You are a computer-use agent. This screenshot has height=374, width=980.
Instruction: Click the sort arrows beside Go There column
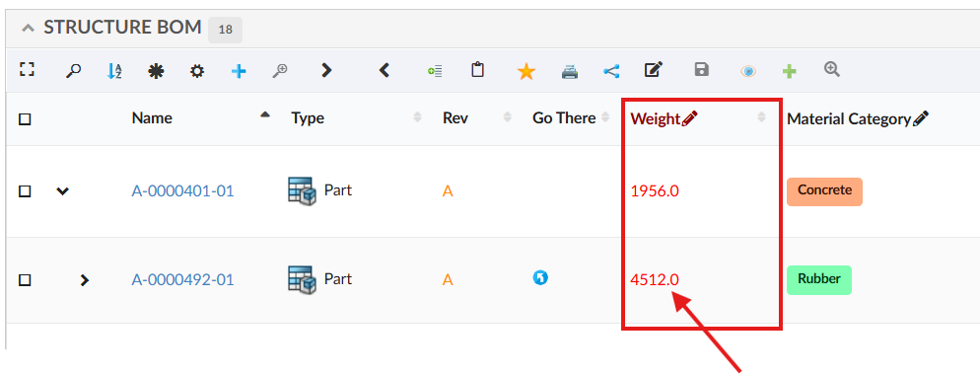605,117
